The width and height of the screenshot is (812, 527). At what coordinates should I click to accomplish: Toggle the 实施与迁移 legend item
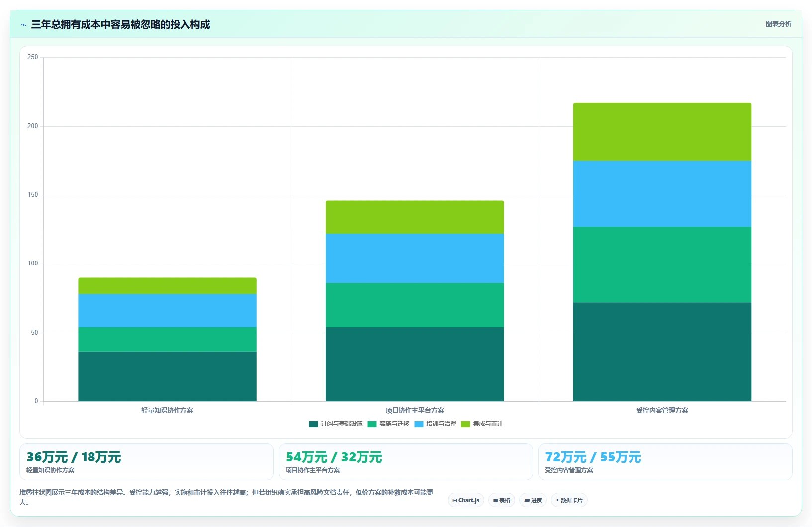click(x=389, y=424)
